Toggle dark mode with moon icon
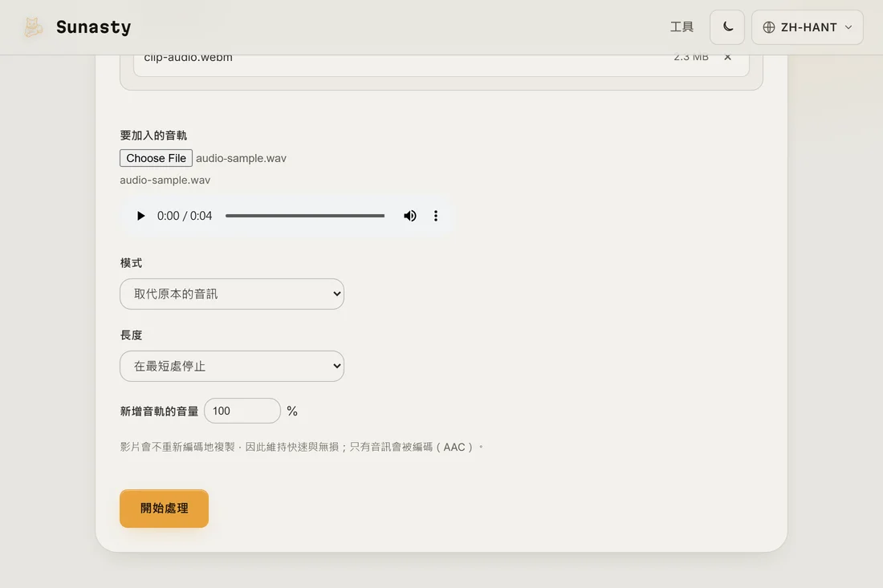The height and width of the screenshot is (588, 883). coord(727,27)
